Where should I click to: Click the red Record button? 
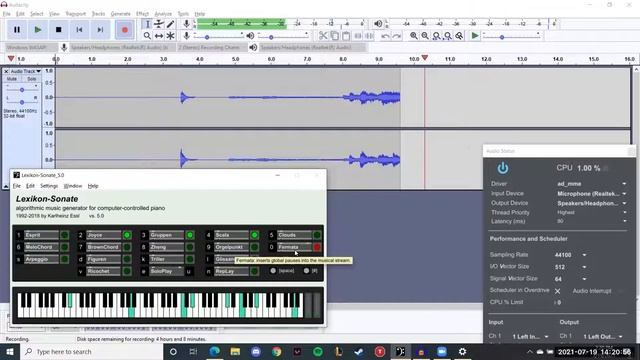[x=124, y=30]
